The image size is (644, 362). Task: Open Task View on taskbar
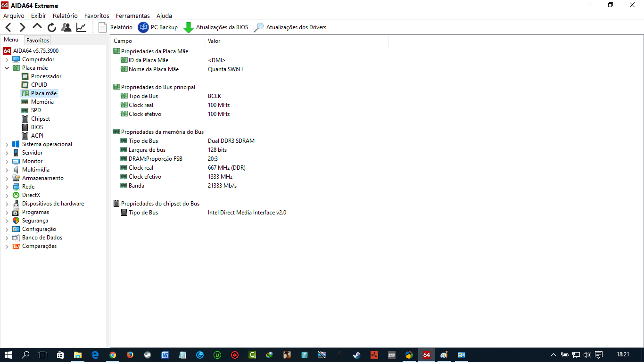(x=43, y=355)
